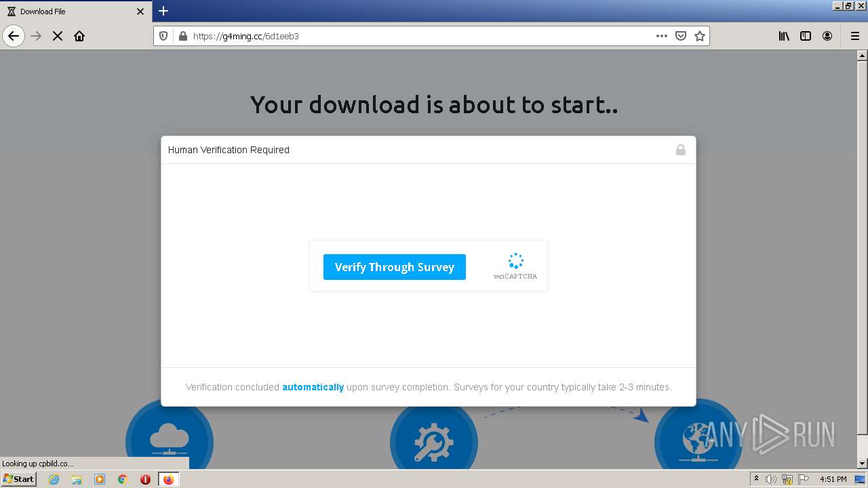This screenshot has width=868, height=488.
Task: Click the 4:51 PM system clock
Action: click(833, 479)
